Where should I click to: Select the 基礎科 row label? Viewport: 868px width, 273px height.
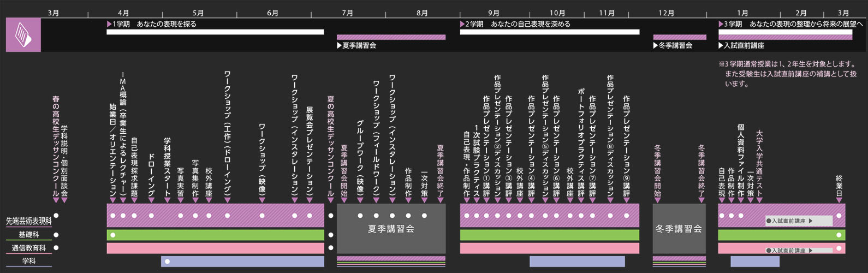click(29, 235)
